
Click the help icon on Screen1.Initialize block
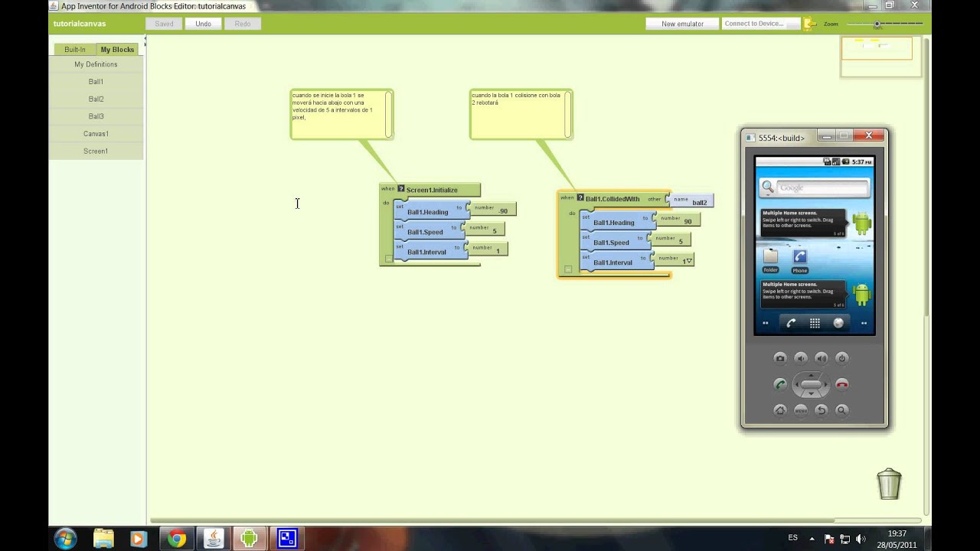point(401,188)
